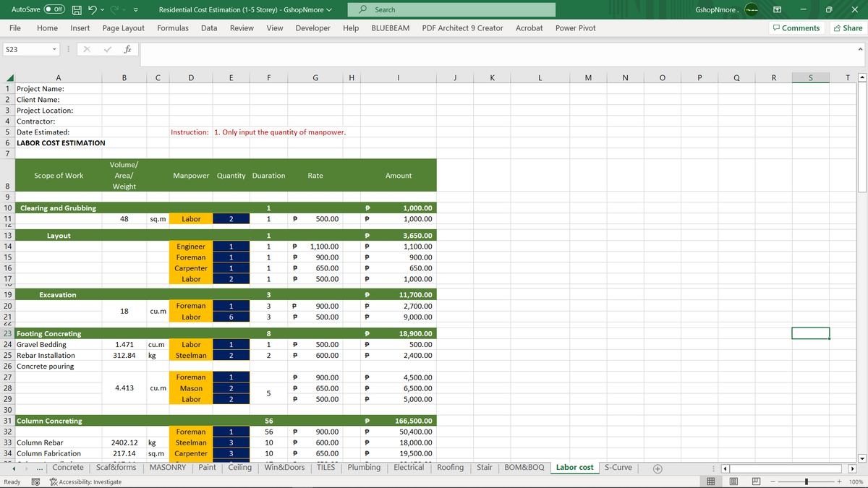
Task: Switch to Page Layout tab
Action: 124,28
